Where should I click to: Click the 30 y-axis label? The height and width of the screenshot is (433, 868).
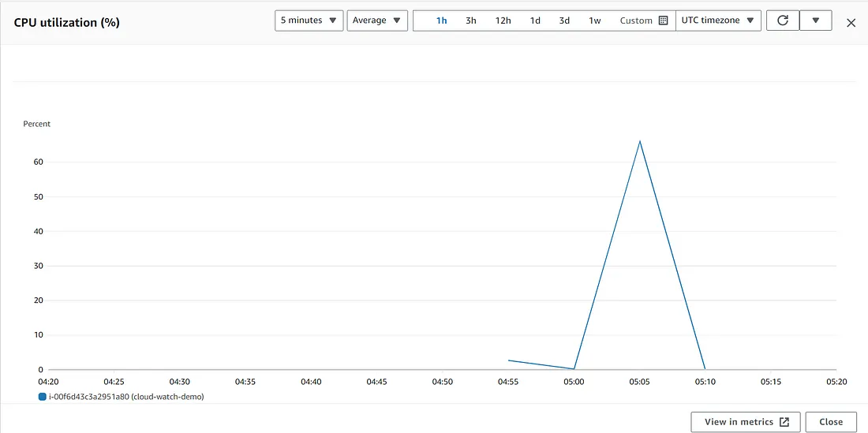(38, 266)
